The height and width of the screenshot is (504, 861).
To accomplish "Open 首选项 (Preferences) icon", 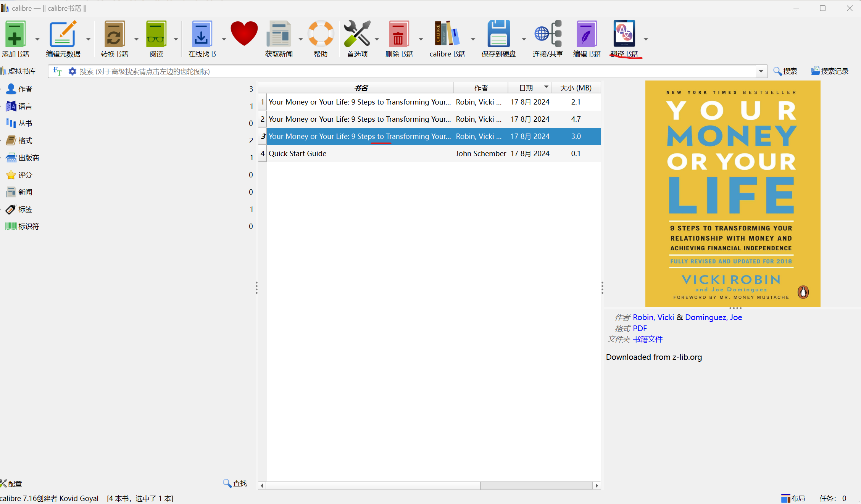I will point(357,34).
